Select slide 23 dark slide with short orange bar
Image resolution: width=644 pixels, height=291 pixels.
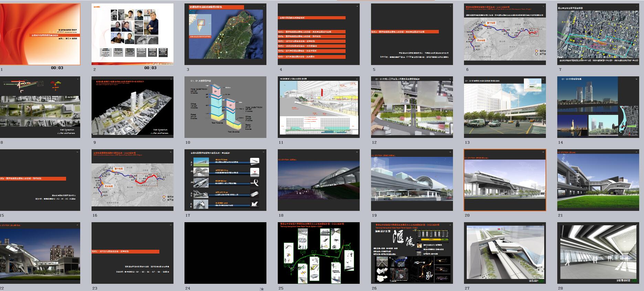pos(133,253)
